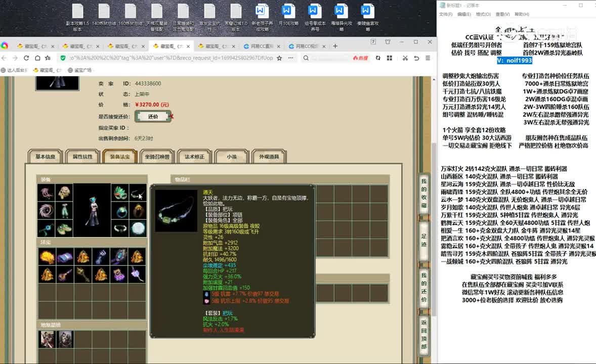596x364 pixels.
Task: Select the pink feather swirl equipment icon
Action: click(x=47, y=211)
